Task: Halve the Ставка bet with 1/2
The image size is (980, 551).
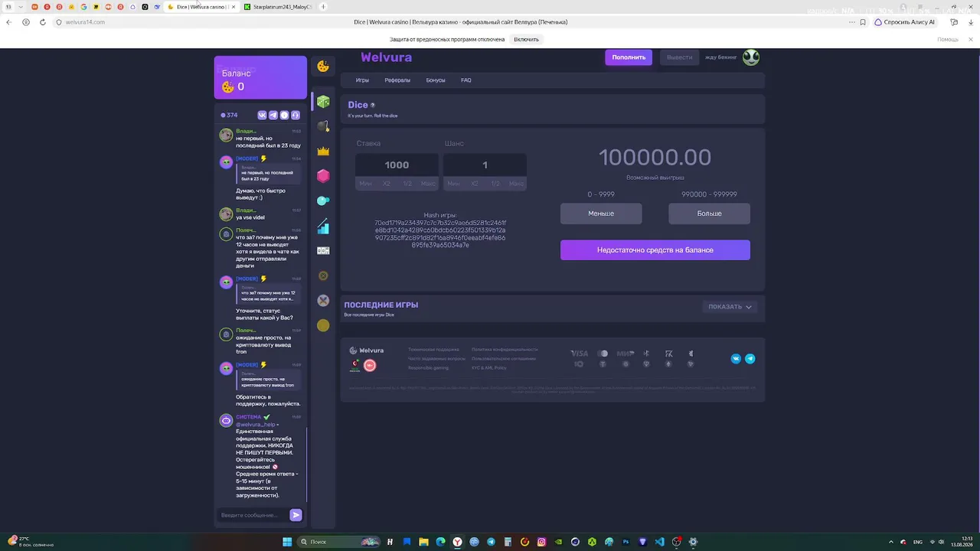Action: 407,184
